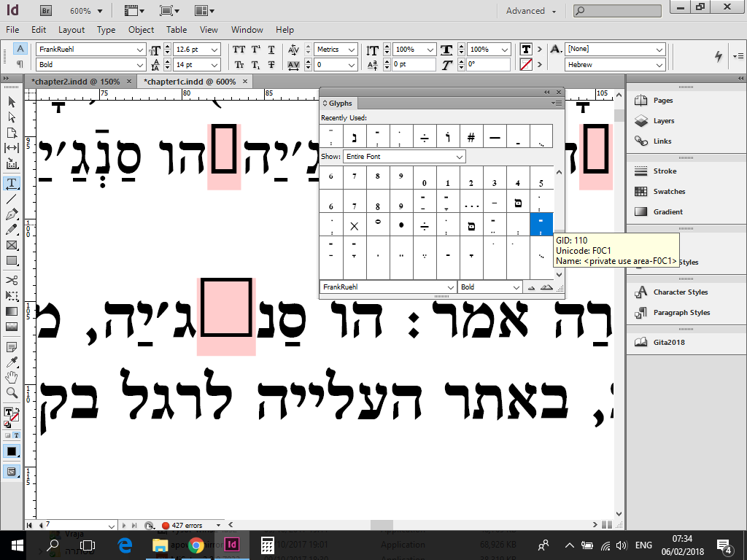Click the 427 errors preflight status
This screenshot has width=747, height=560.
pyautogui.click(x=187, y=525)
